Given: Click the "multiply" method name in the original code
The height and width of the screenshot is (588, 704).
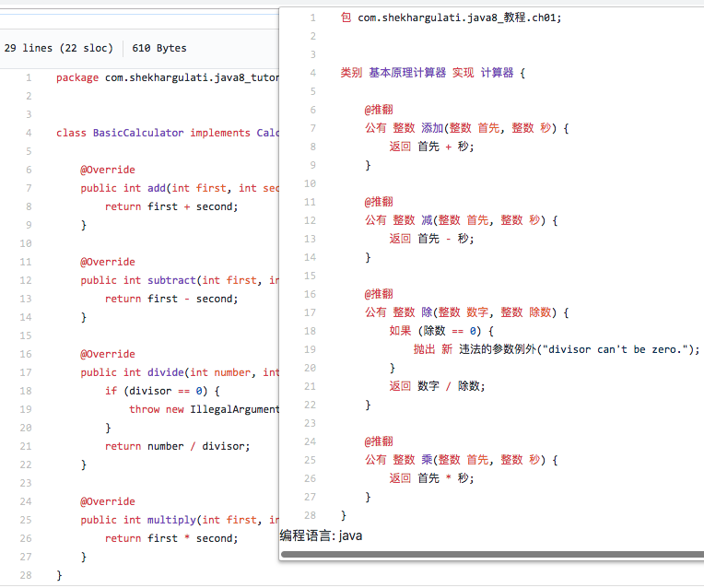Looking at the screenshot, I should [172, 520].
